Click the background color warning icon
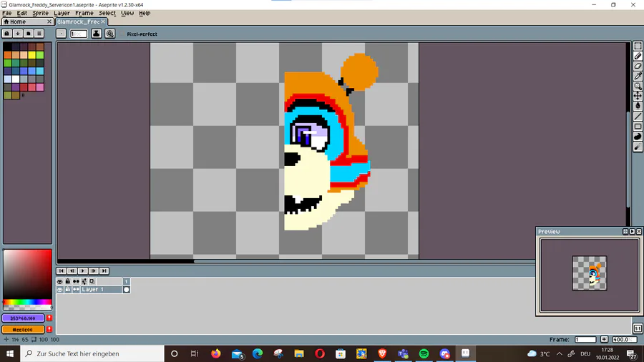This screenshot has width=644, height=362. (x=49, y=330)
